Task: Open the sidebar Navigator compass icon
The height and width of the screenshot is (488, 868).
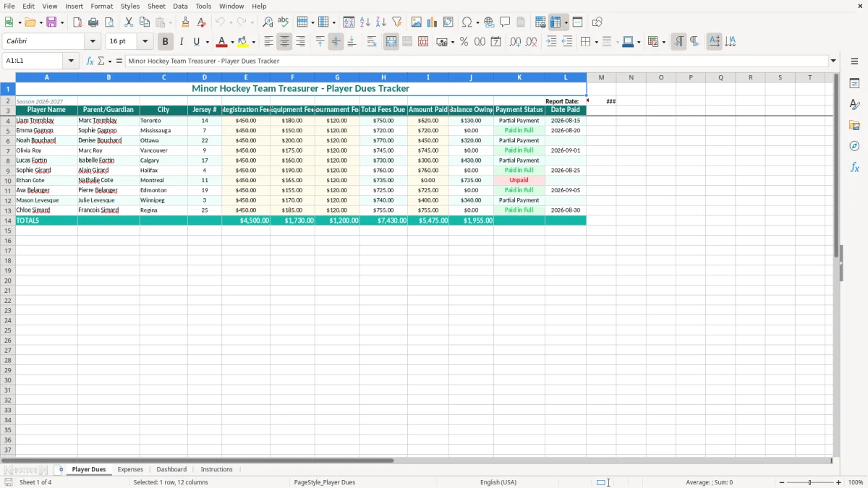Action: coord(854,146)
